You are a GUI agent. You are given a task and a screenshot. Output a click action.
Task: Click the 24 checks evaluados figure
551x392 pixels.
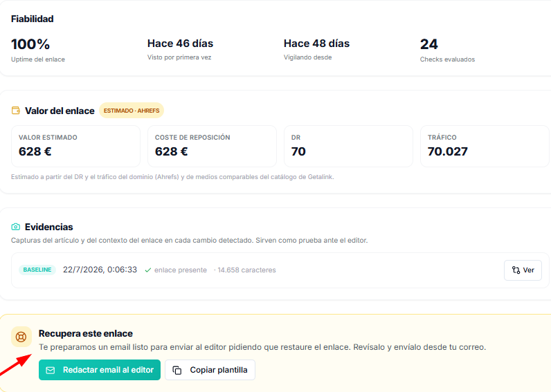pyautogui.click(x=429, y=44)
